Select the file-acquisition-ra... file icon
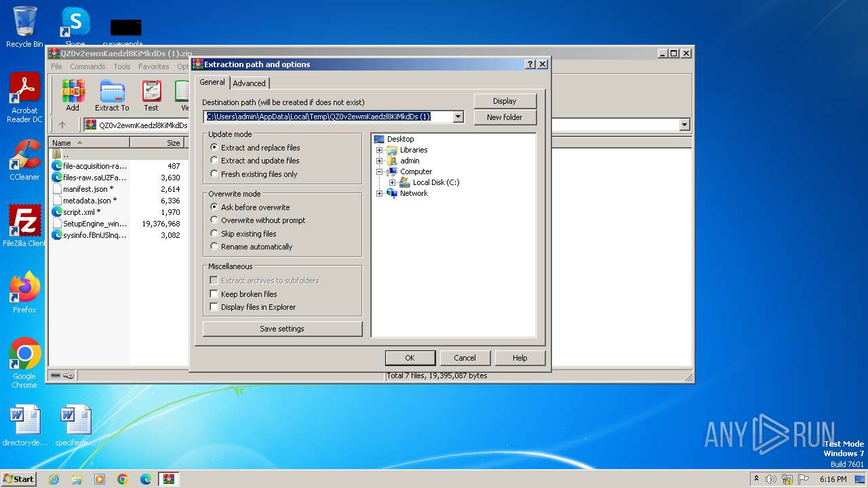 (57, 166)
